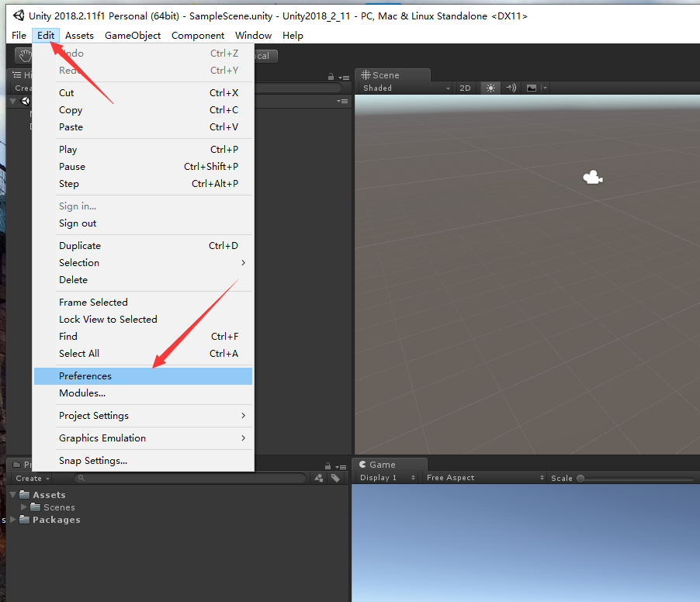The height and width of the screenshot is (602, 700).
Task: Open the Window menu
Action: click(x=253, y=35)
